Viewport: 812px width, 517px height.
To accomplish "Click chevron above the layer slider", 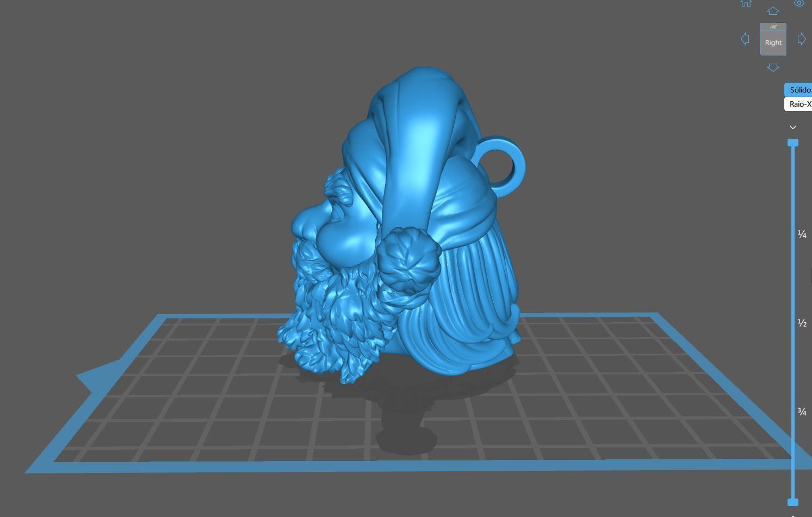I will point(793,127).
